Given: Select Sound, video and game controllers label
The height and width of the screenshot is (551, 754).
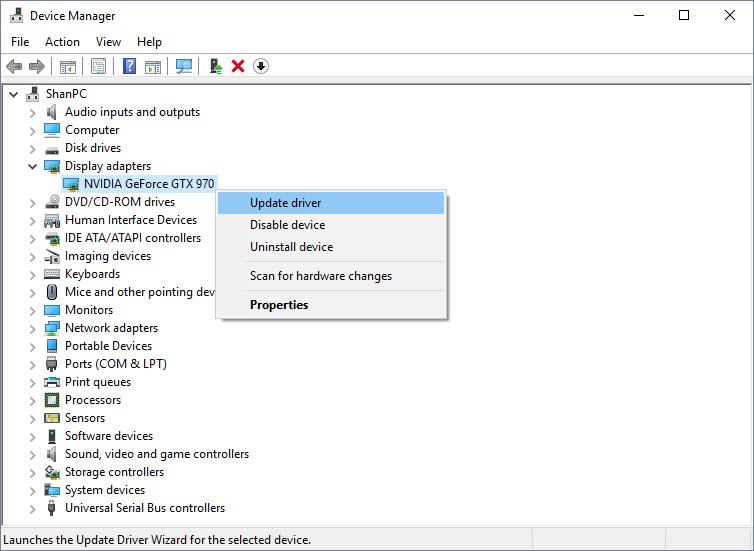Looking at the screenshot, I should 157,454.
